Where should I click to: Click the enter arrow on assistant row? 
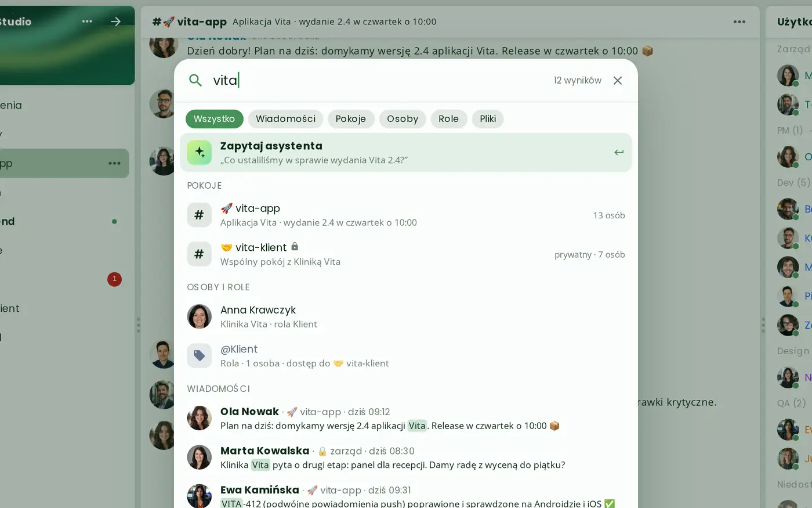(619, 153)
